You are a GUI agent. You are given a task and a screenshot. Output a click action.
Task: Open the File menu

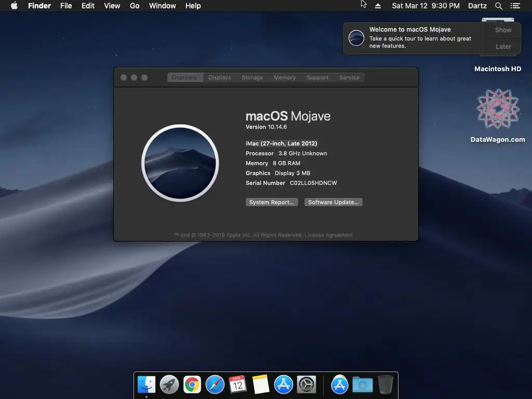tap(66, 6)
